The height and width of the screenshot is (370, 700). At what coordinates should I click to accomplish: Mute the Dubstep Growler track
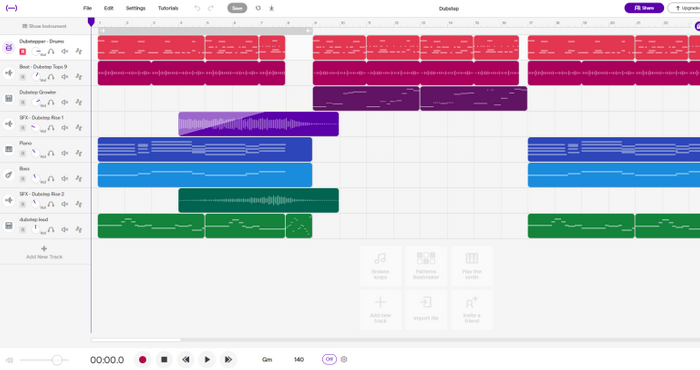coord(65,102)
